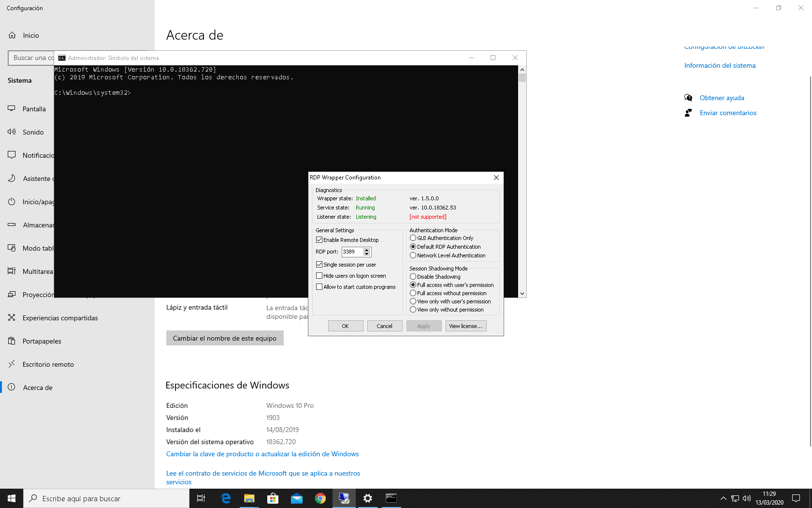This screenshot has width=812, height=508.
Task: Increase the RDP port value
Action: click(x=367, y=250)
